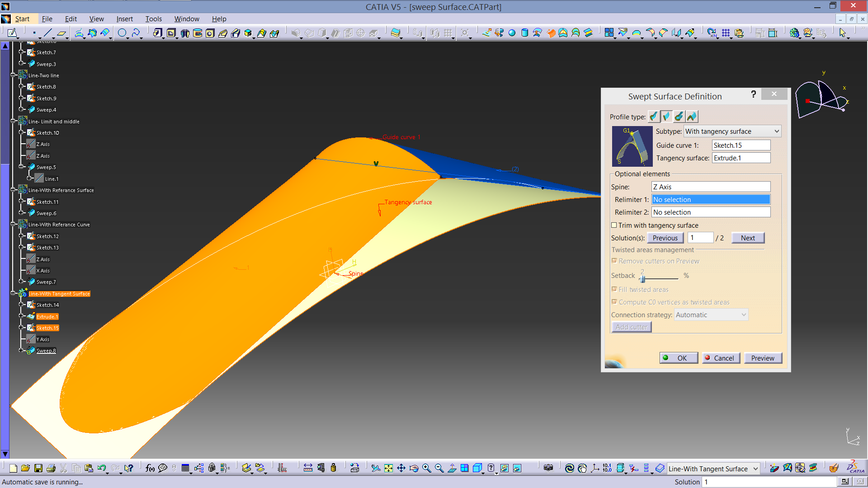Open the File menu
The width and height of the screenshot is (868, 488).
tap(47, 19)
